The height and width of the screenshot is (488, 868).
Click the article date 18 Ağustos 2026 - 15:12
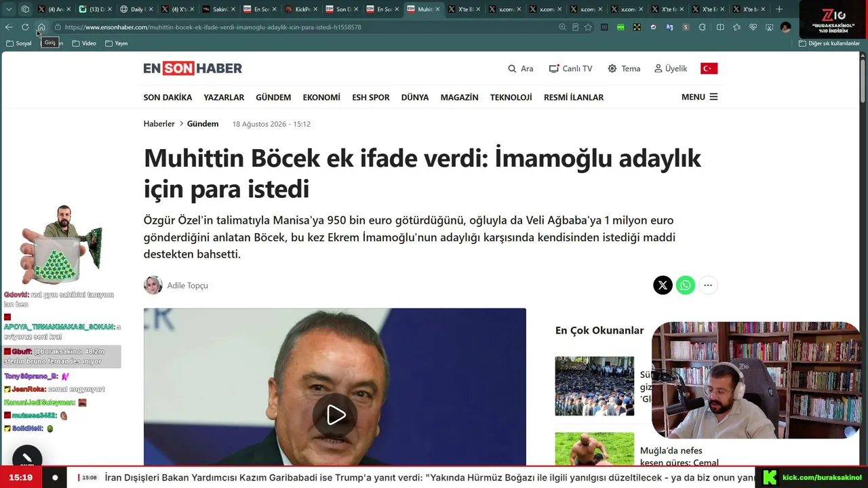point(271,124)
